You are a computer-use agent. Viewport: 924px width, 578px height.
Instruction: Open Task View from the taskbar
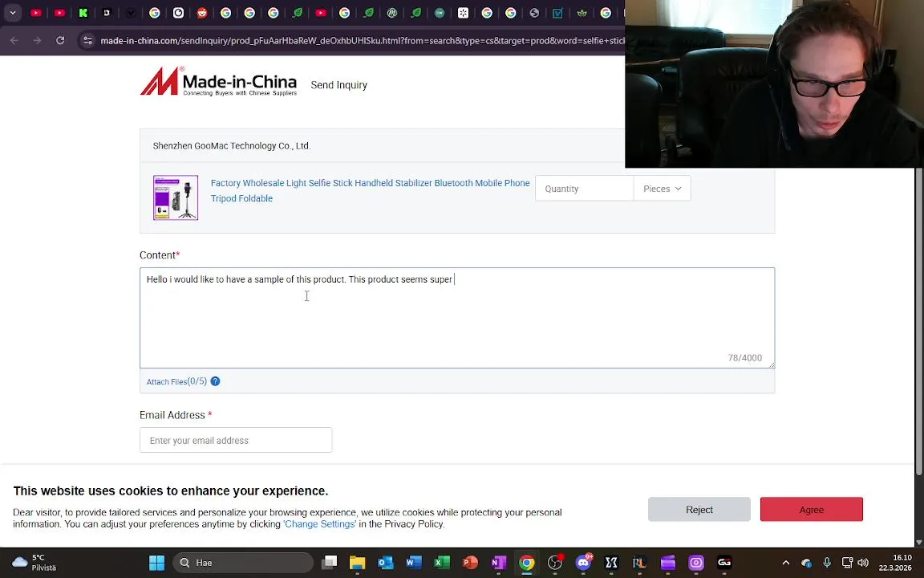[330, 563]
